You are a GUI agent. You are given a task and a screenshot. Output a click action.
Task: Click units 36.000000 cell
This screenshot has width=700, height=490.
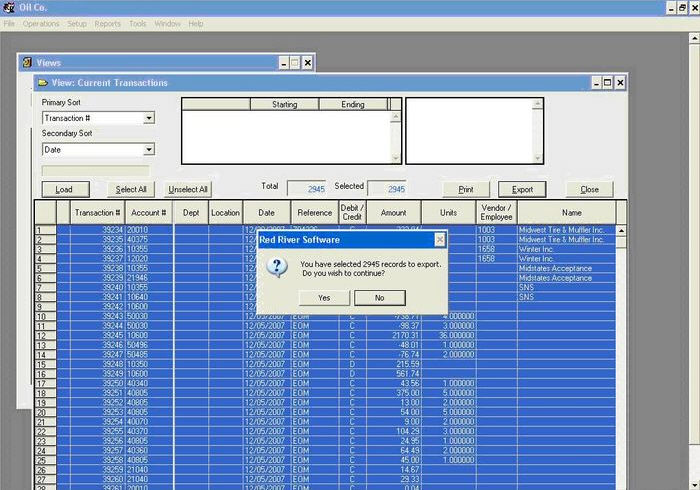click(448, 335)
